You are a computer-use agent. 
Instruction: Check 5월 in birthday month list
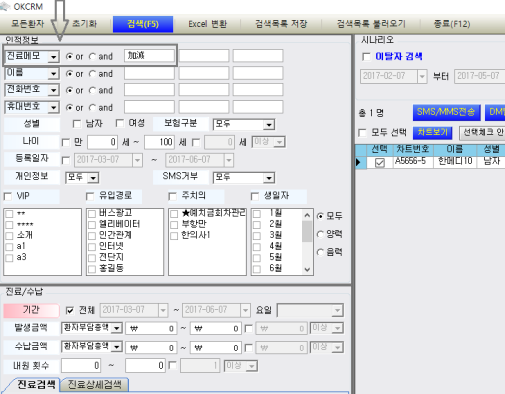point(257,258)
